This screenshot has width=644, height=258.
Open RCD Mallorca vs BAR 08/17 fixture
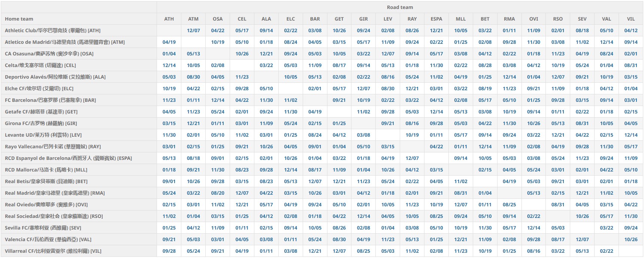point(315,170)
